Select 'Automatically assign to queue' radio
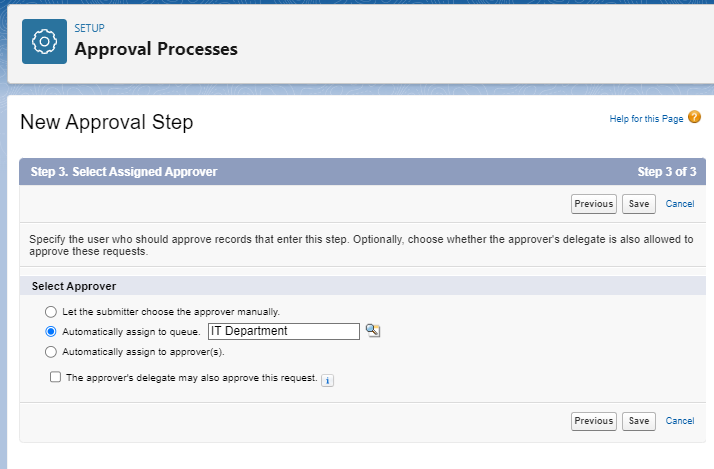Screen dimensions: 714x469 point(51,331)
